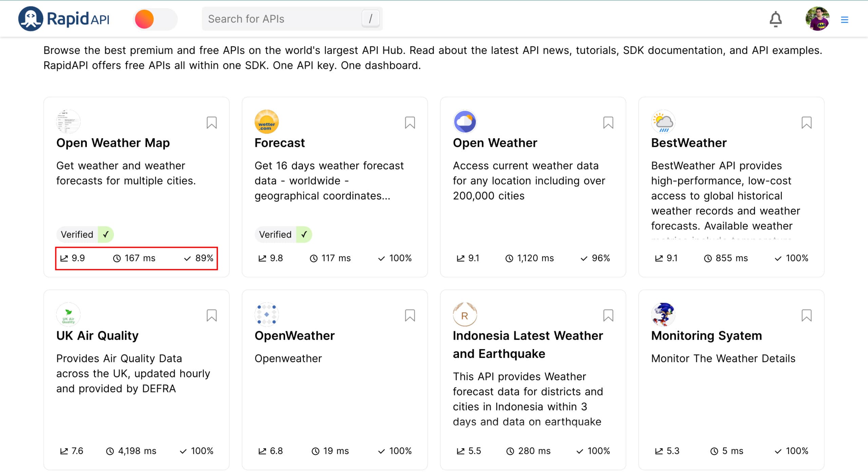868x476 pixels.
Task: Click the 96% success rate value
Action: (x=595, y=258)
